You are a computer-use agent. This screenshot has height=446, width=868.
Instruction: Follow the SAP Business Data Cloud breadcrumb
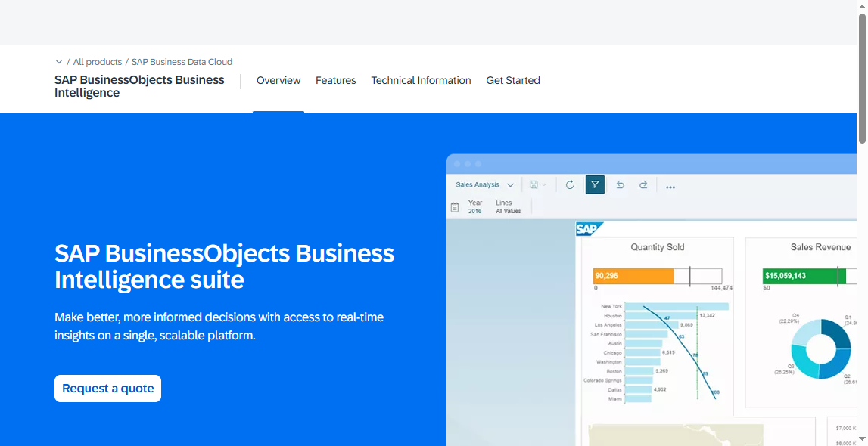[x=182, y=62]
